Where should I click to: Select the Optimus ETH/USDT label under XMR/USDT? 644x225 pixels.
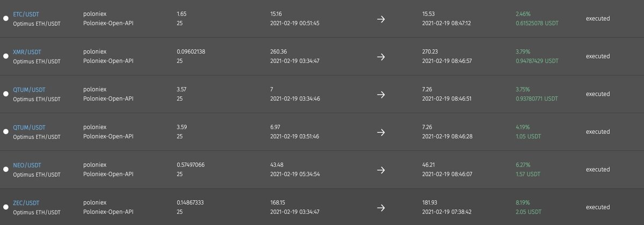pyautogui.click(x=36, y=61)
